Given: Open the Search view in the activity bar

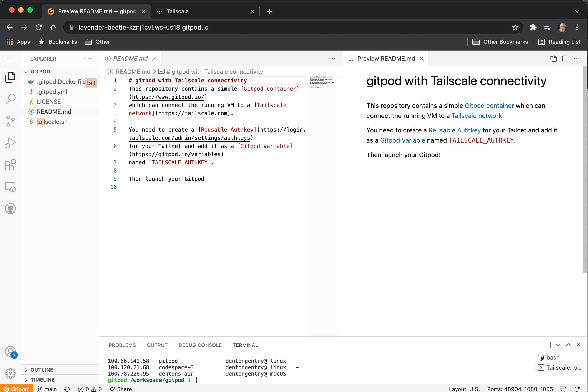Looking at the screenshot, I should 10,99.
